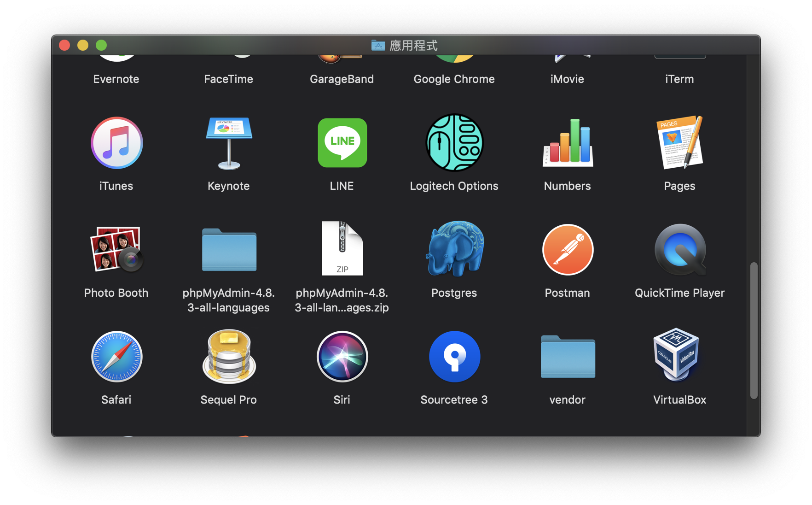The height and width of the screenshot is (505, 812).
Task: Open the Postman app icon
Action: (568, 250)
